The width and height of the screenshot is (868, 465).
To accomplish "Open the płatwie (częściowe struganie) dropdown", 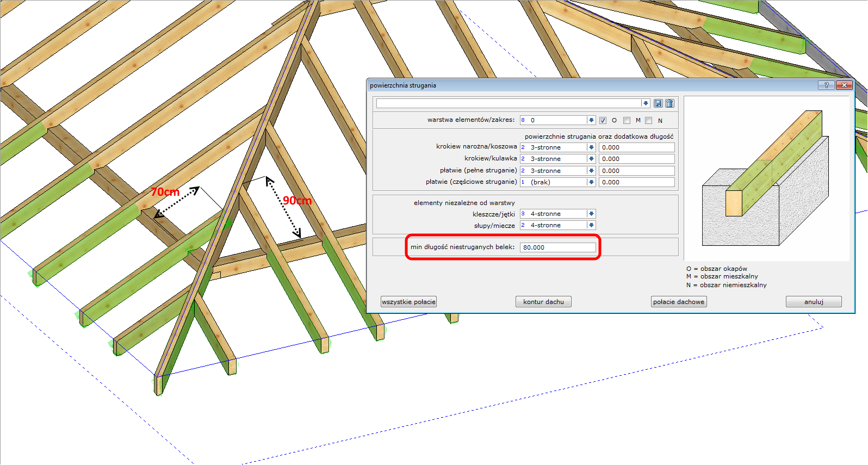I will [591, 182].
